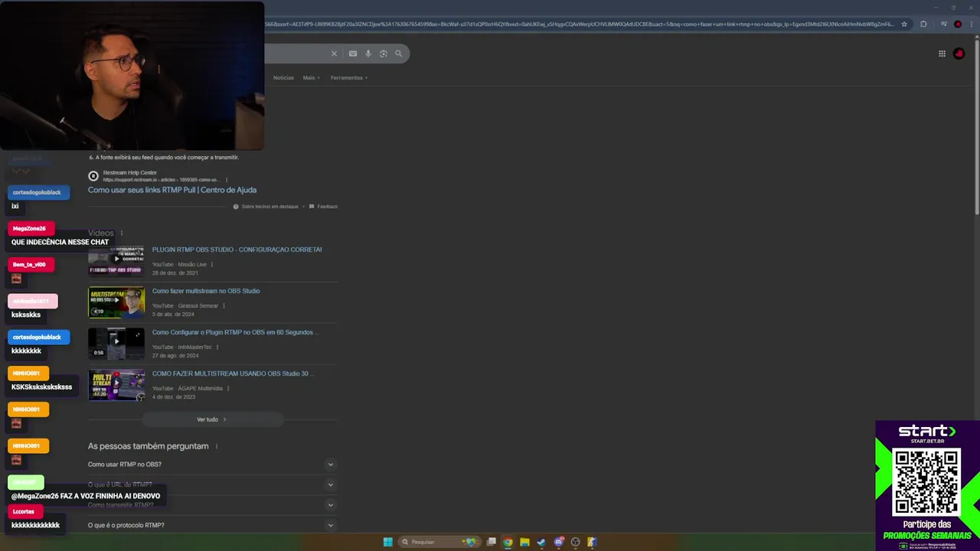Click the Restream Help Center site favicon
This screenshot has height=551, width=980.
pos(93,176)
